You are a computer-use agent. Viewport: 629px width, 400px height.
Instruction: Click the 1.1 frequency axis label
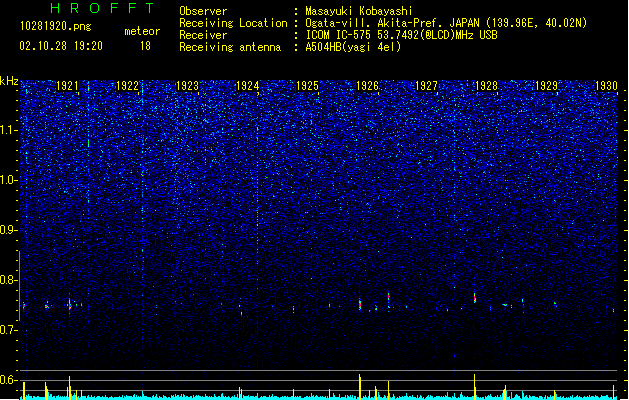pos(9,130)
